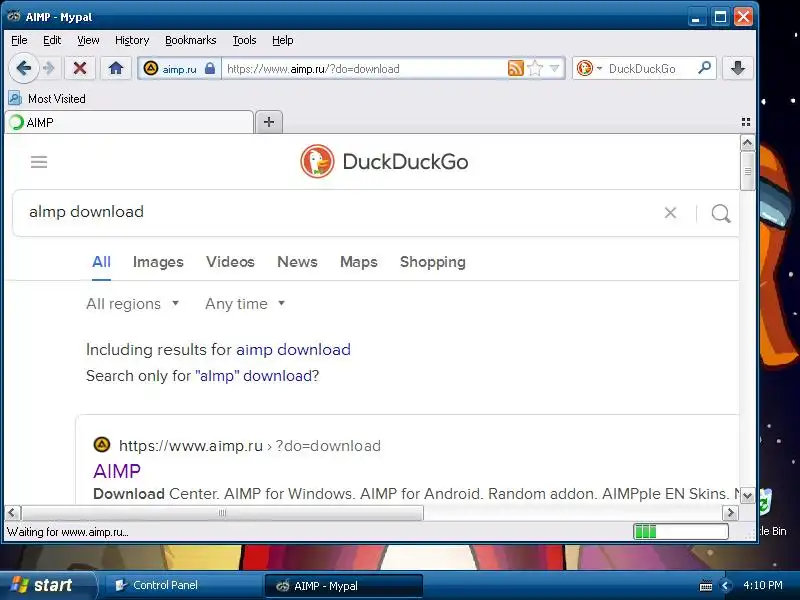Screen dimensions: 800x600
Task: Bookmark this page with the star icon
Action: click(x=535, y=68)
